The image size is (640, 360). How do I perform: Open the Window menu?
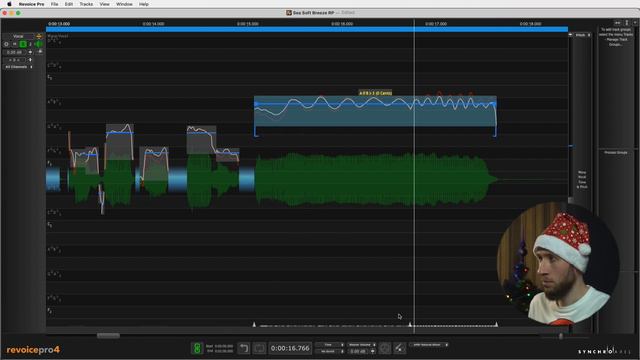[124, 4]
